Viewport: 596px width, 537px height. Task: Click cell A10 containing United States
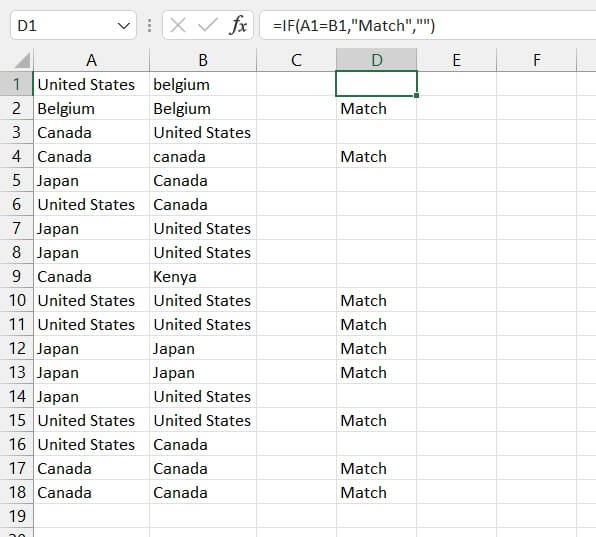[x=92, y=300]
